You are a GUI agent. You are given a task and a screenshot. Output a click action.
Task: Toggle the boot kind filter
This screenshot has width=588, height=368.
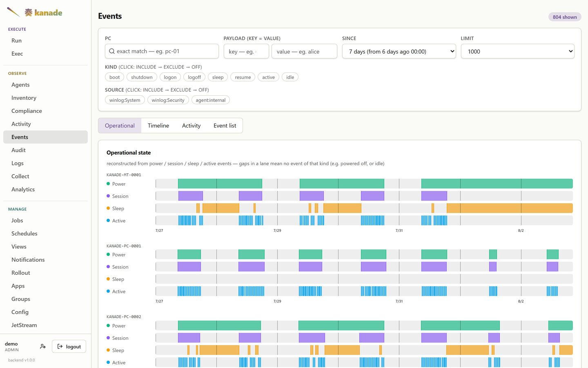point(115,77)
